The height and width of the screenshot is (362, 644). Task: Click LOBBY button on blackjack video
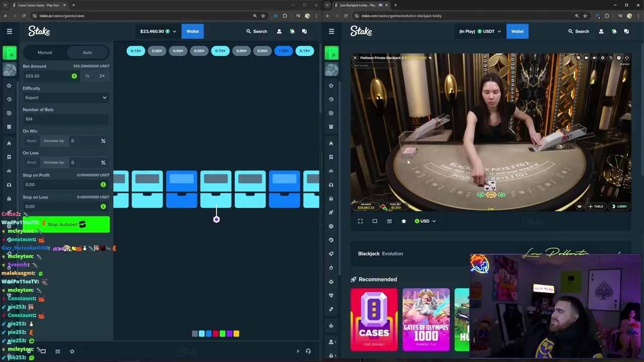click(619, 206)
